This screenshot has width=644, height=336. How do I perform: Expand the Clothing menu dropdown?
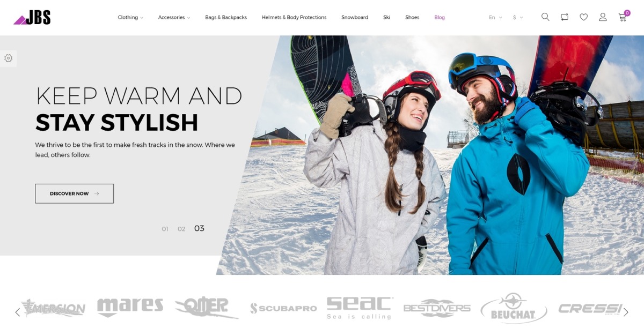(130, 18)
